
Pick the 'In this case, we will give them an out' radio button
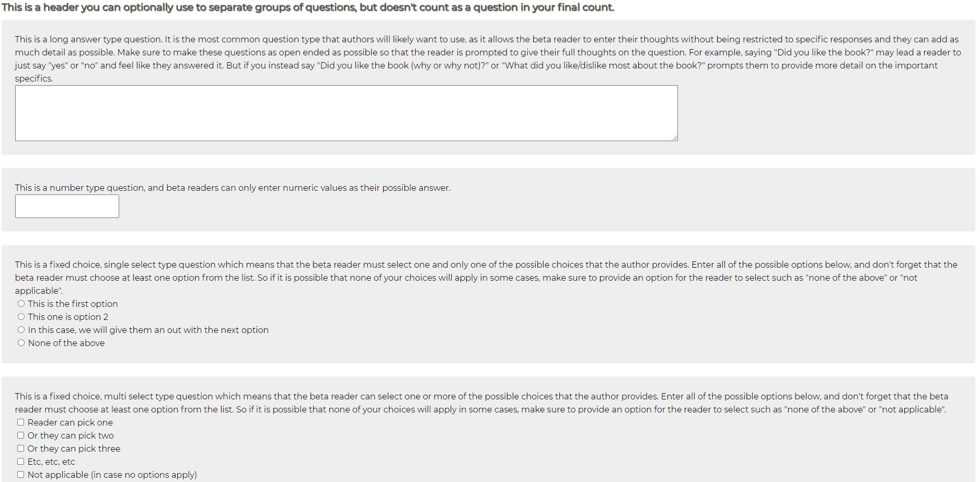[x=21, y=330]
